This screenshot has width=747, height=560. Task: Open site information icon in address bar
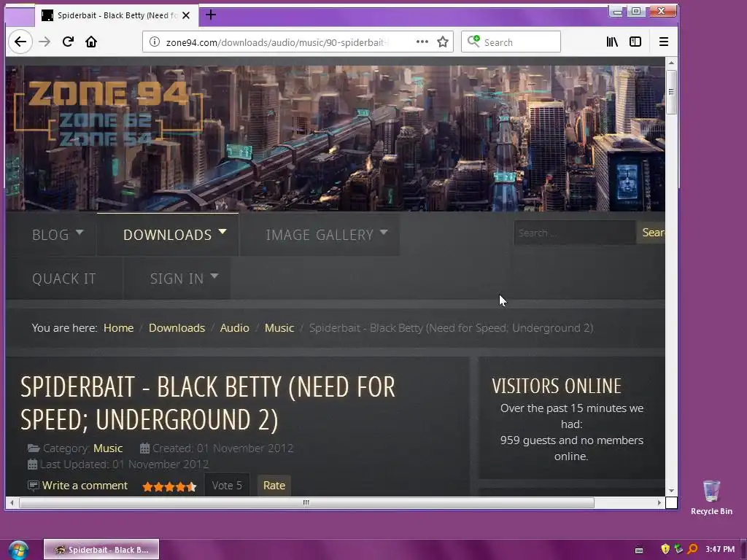point(155,42)
